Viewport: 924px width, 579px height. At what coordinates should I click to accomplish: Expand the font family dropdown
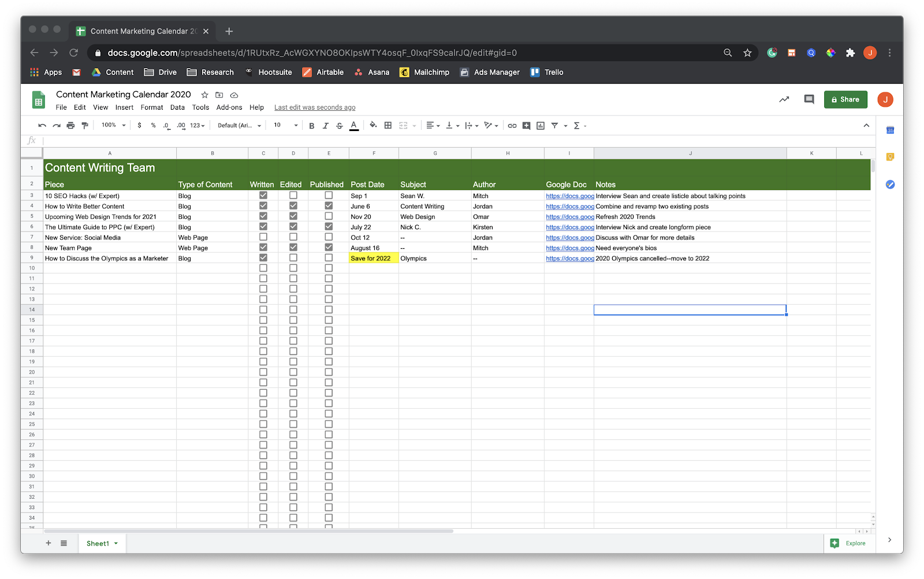[x=239, y=125]
